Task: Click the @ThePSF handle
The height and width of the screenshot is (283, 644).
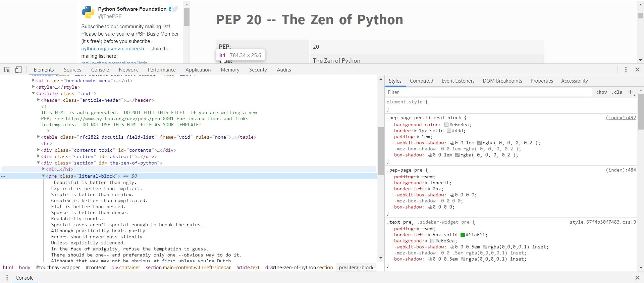Action: pos(110,16)
